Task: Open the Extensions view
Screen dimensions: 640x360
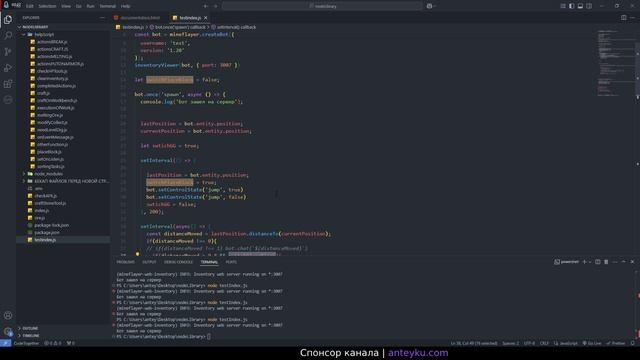Action: [x=8, y=84]
